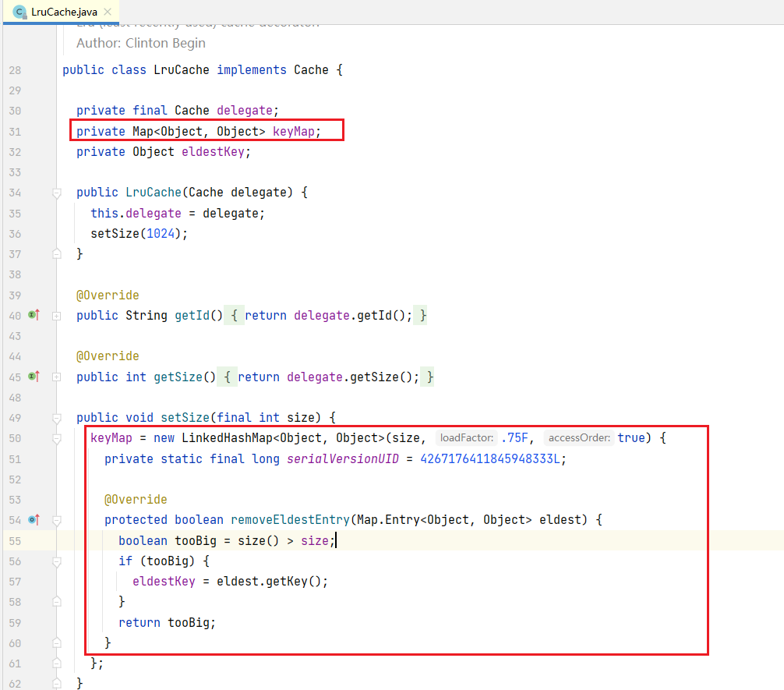Click line number 31 in the gutter

point(15,132)
